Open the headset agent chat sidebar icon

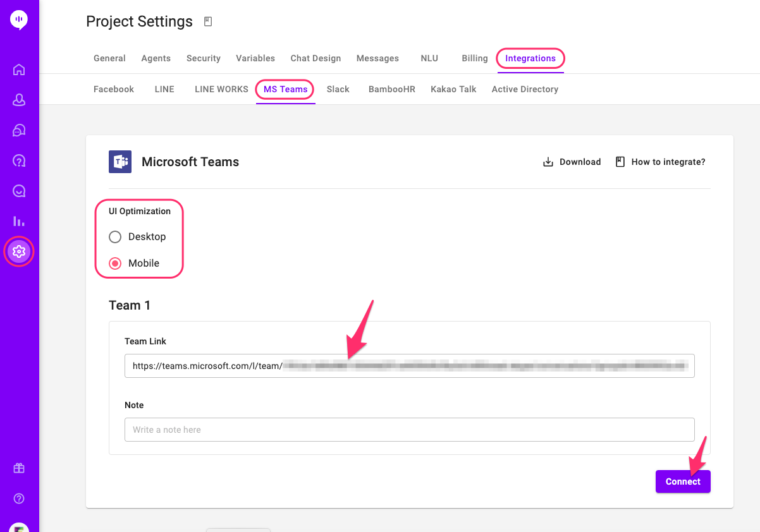(19, 130)
